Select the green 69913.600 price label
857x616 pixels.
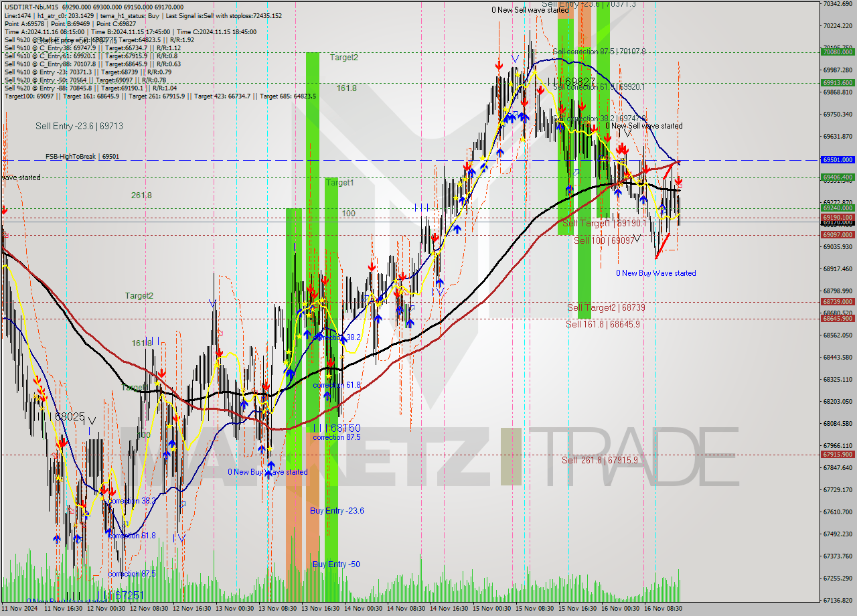[838, 83]
